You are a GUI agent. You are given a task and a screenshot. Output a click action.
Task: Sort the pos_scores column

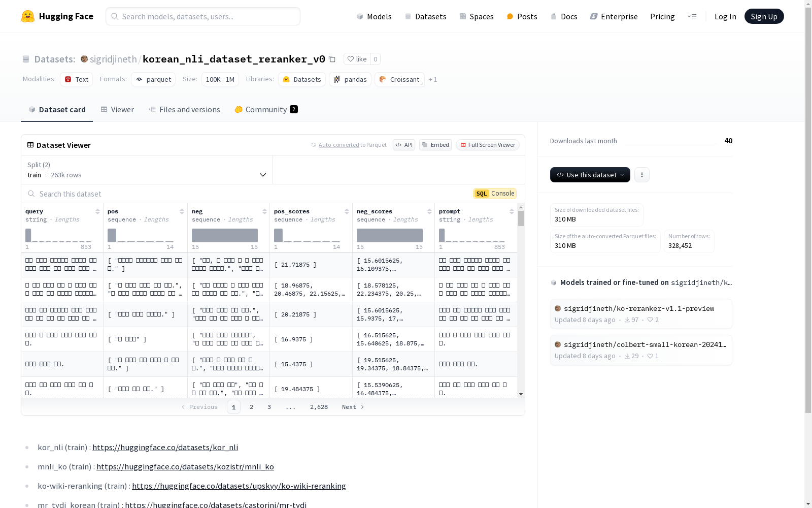click(x=347, y=211)
